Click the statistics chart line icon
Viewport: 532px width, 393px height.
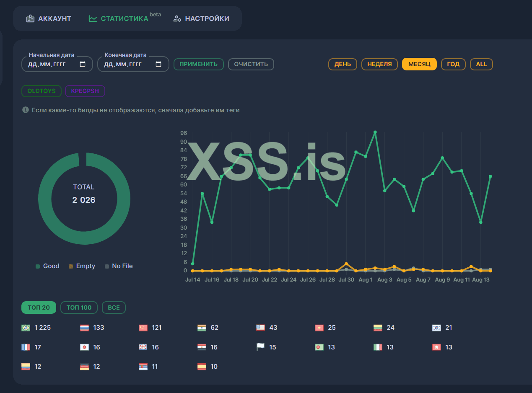click(x=93, y=18)
